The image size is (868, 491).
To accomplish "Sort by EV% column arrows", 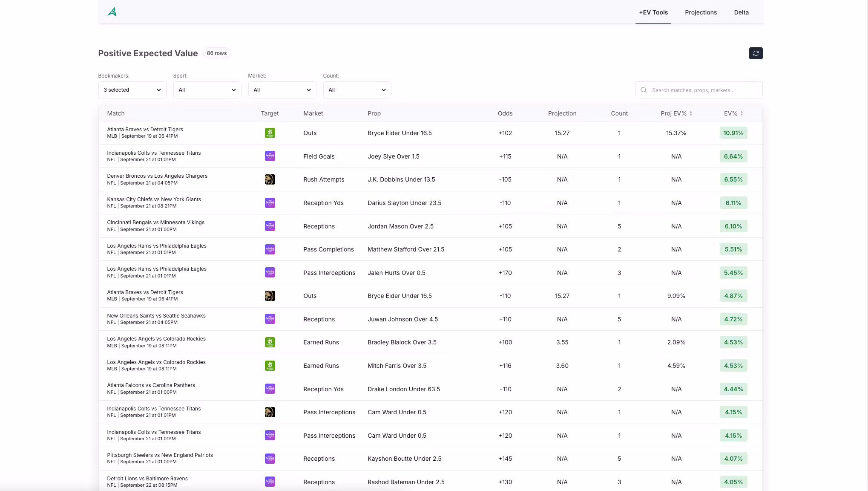I will coord(742,113).
